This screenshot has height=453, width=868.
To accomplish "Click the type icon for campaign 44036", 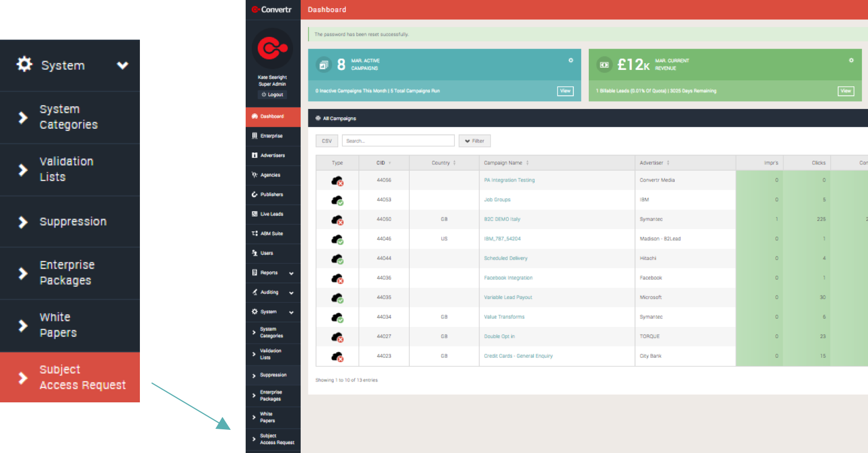I will click(x=337, y=278).
